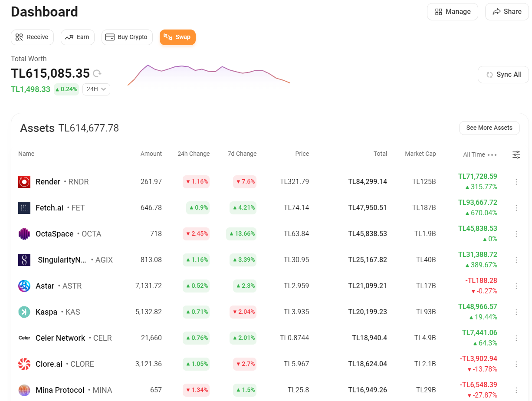Screen dimensions: 532x401
Task: Open the Manage button
Action: [453, 12]
